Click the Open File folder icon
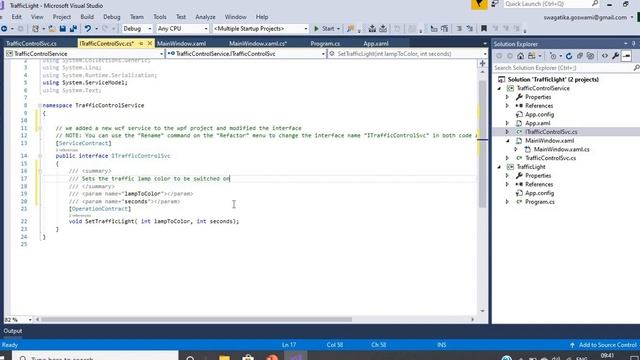The width and height of the screenshot is (640, 360). pos(52,29)
